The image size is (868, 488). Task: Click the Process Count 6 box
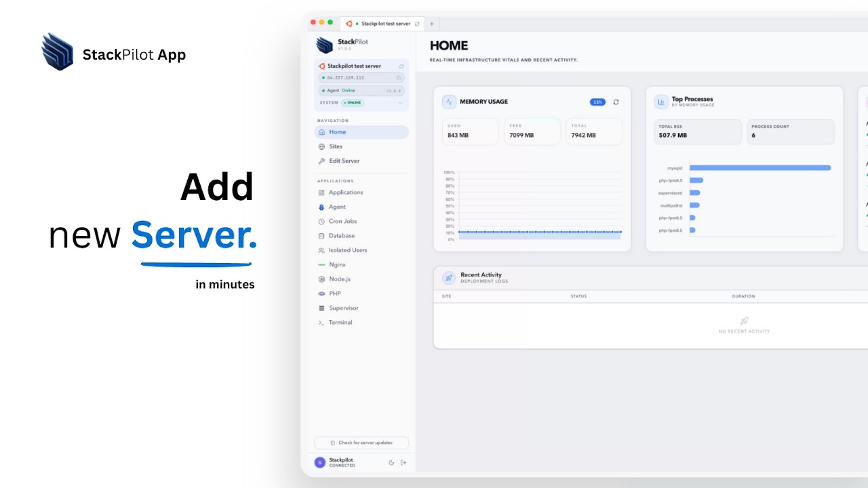pos(791,131)
